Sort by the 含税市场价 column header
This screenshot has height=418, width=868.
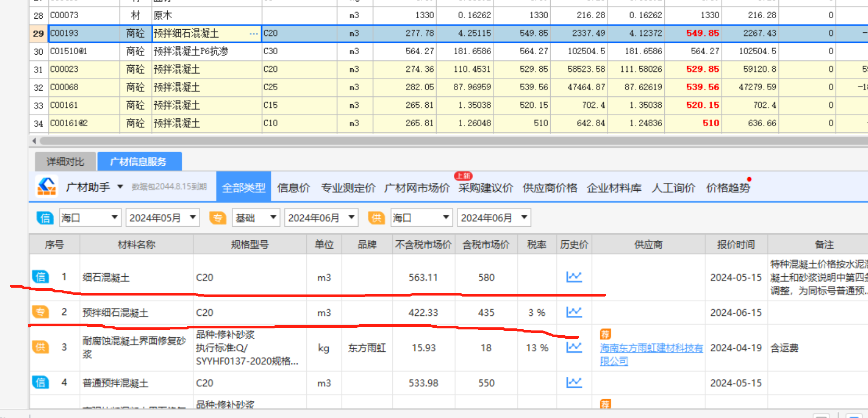(486, 244)
